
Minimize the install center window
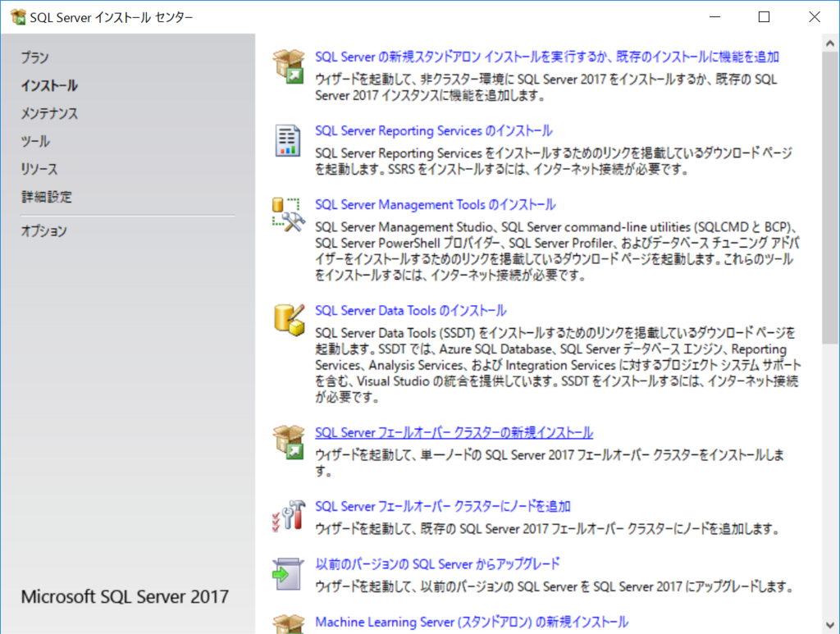[x=714, y=17]
